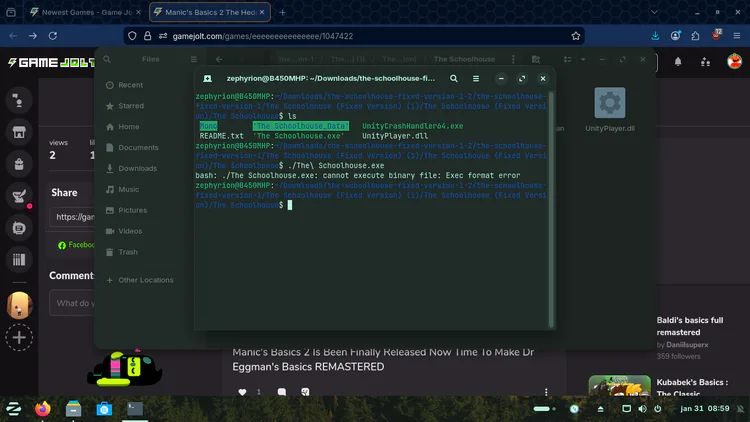Go back in the Files window
Screen dimensions: 750x422
pyautogui.click(x=219, y=59)
